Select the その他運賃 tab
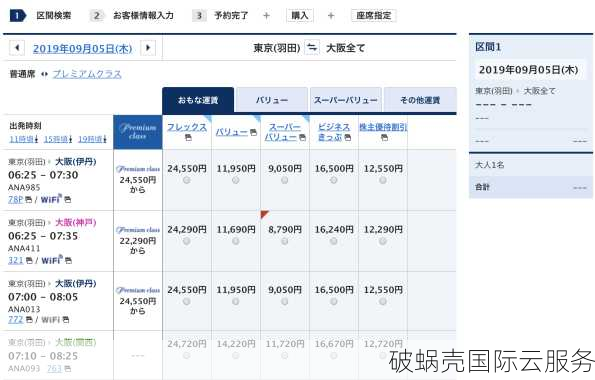595x380 pixels. click(x=420, y=100)
